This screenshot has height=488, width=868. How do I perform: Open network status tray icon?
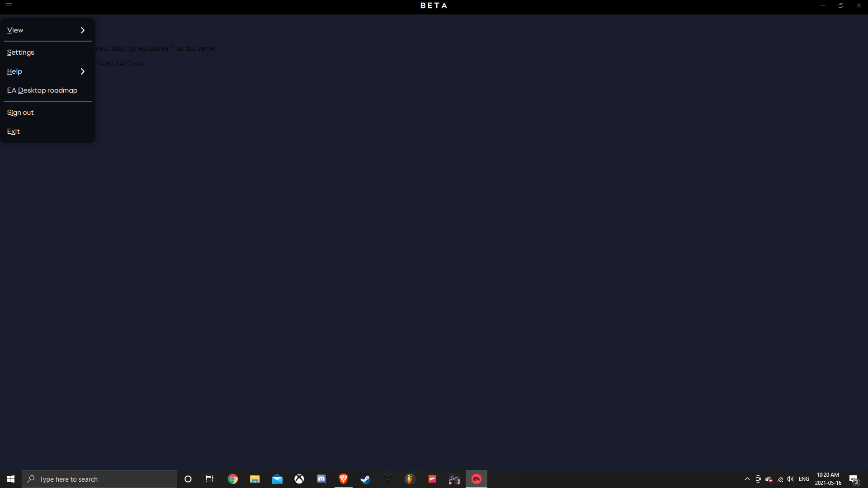(780, 479)
